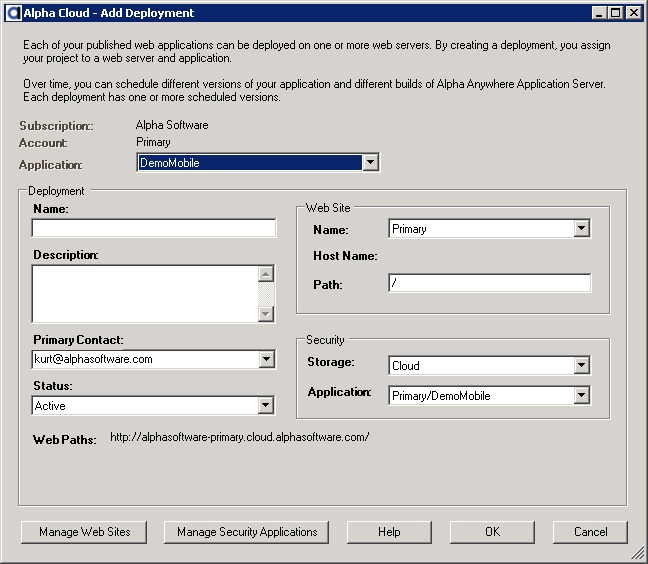Expand the Web Site Name dropdown arrow

click(x=581, y=228)
